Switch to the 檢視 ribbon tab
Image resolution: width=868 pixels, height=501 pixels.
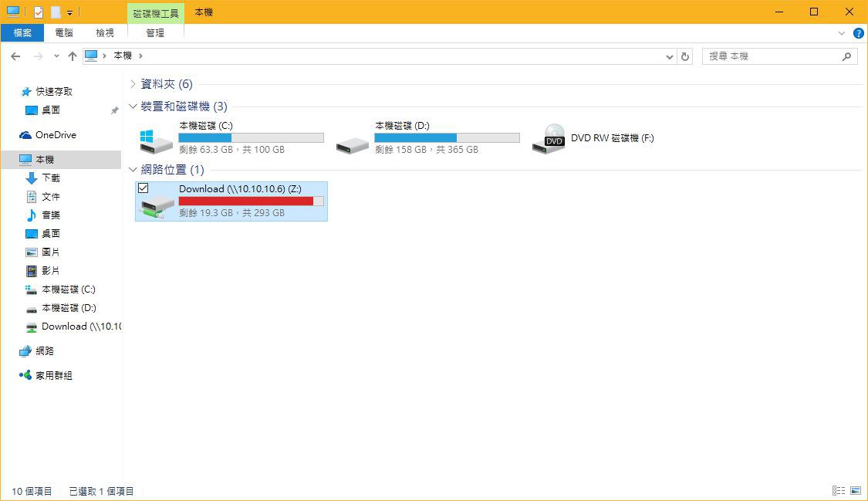tap(105, 33)
